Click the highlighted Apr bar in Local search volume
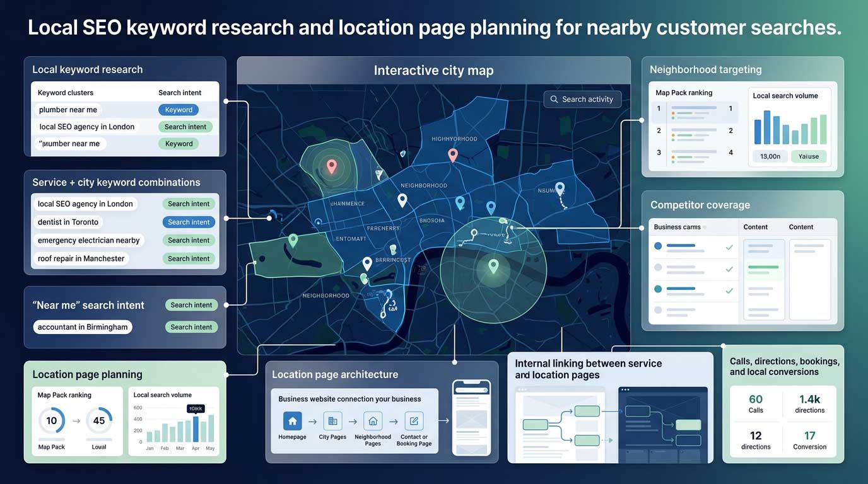Screen dimensions: 868x484 pos(195,429)
